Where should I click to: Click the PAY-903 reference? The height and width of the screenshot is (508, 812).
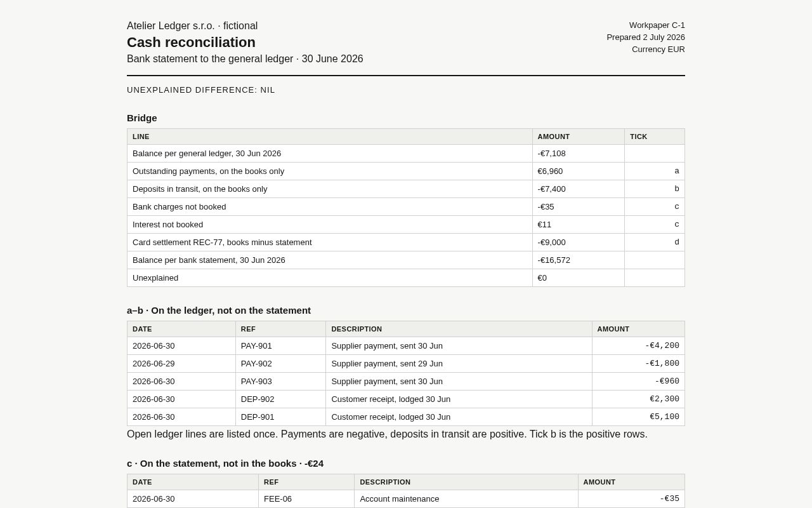pyautogui.click(x=256, y=382)
